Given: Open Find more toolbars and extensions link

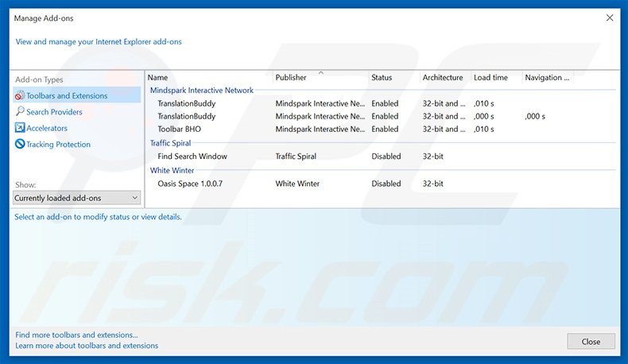Looking at the screenshot, I should pos(76,335).
